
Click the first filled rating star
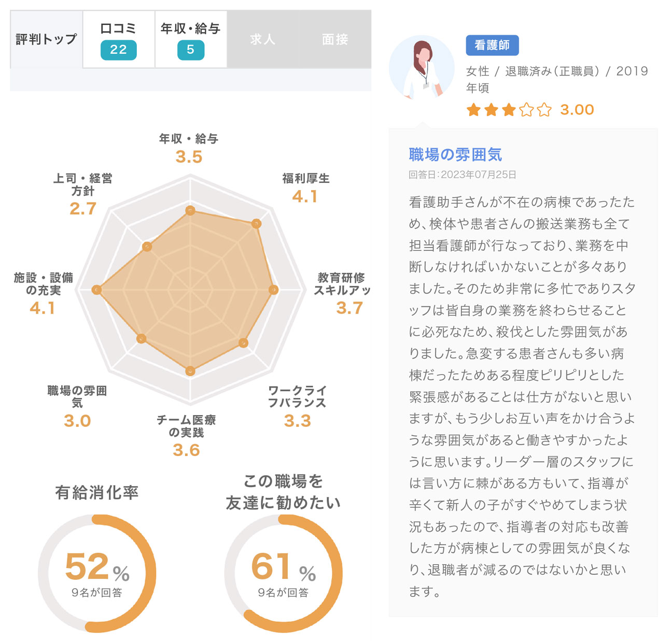pyautogui.click(x=473, y=110)
